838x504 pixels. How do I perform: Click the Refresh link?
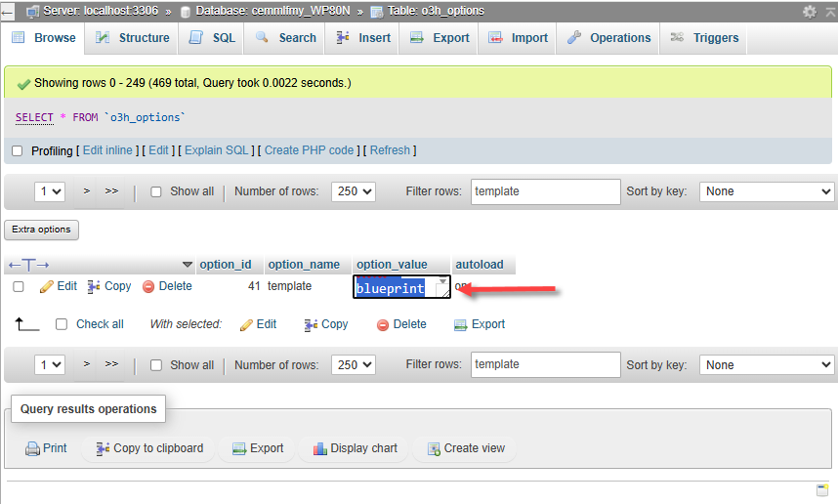click(x=390, y=150)
